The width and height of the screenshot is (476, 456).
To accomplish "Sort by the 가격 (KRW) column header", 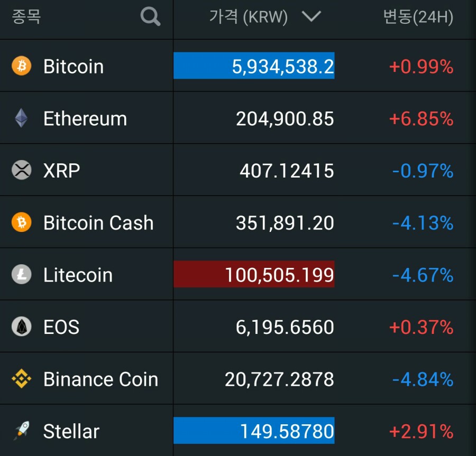I will pos(249,17).
